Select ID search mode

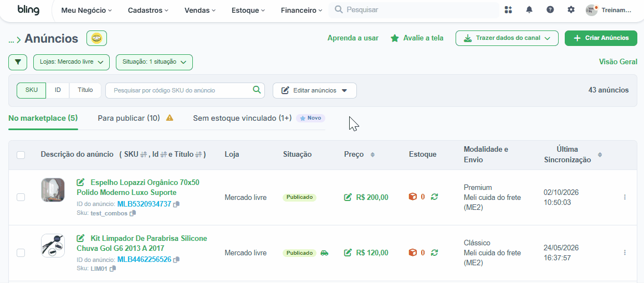(x=58, y=90)
